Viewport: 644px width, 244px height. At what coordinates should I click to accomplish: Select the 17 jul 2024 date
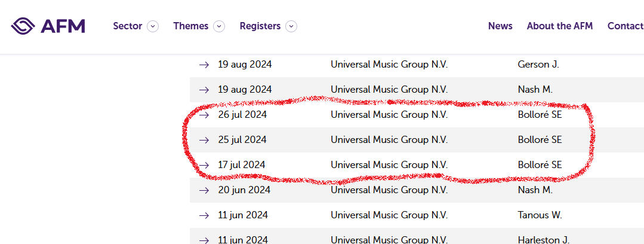pos(242,165)
